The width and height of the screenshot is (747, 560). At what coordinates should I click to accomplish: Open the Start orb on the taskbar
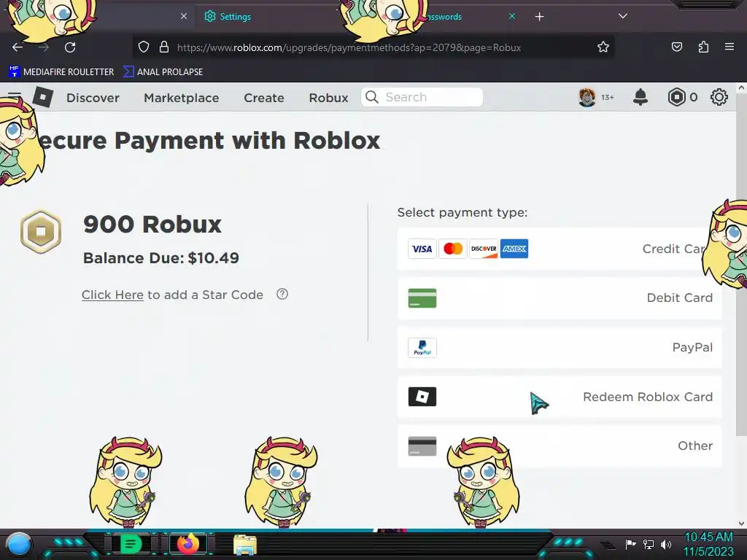[x=19, y=544]
